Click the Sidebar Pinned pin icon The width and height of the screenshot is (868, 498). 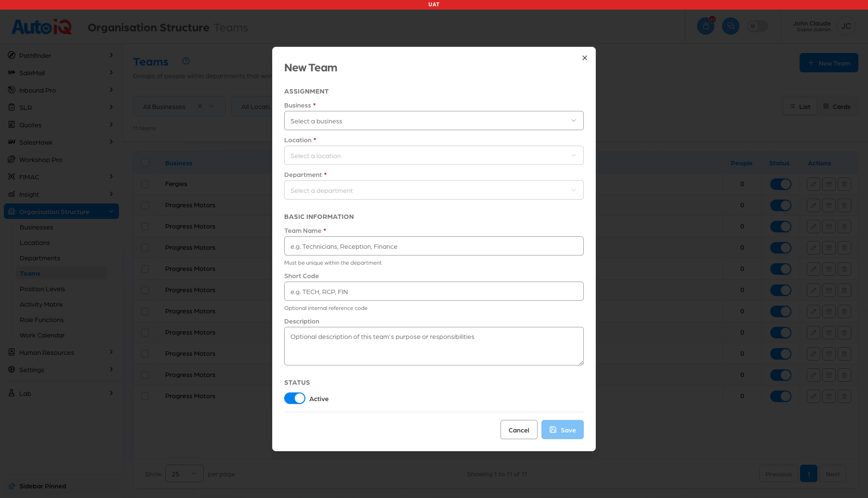pyautogui.click(x=12, y=486)
